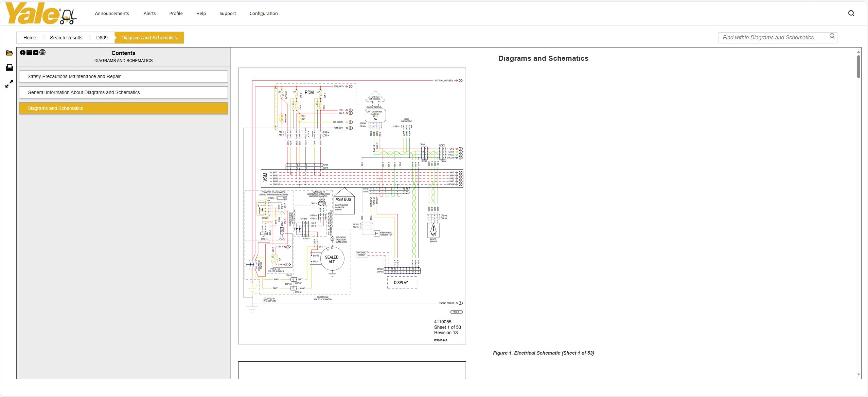Click the globe language icon
Screen dimensions: 868x397
pos(42,52)
